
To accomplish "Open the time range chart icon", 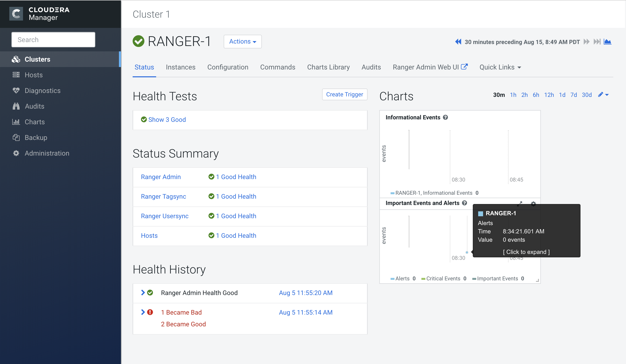I will pyautogui.click(x=607, y=42).
